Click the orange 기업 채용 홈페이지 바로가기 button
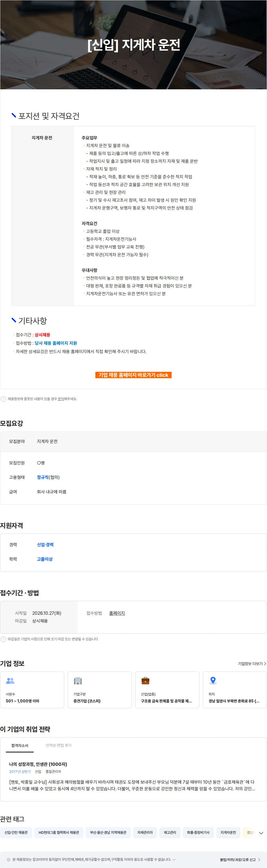Screen dimensions: 267x868 pos(133,375)
